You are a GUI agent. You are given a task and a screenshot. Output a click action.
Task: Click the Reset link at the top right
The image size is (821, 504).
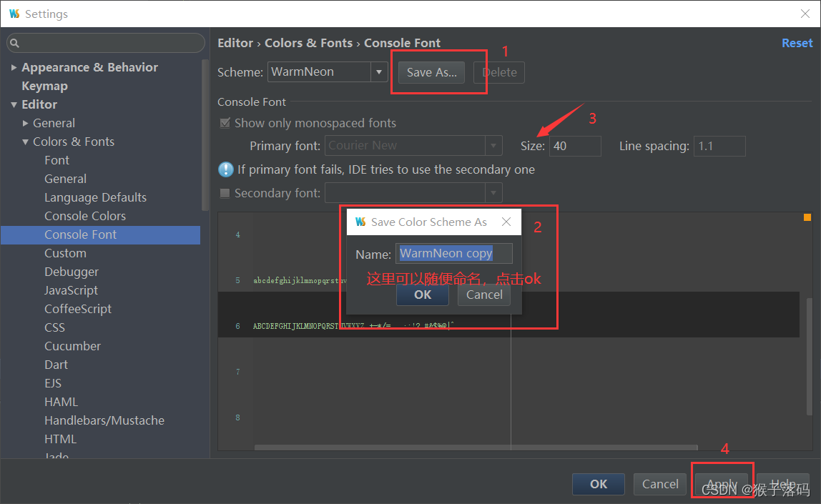pyautogui.click(x=797, y=42)
